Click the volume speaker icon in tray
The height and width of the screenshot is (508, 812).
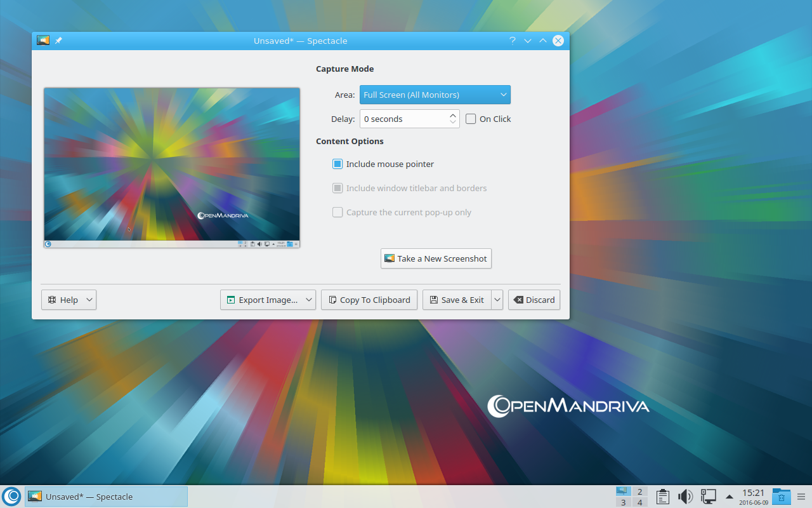[x=685, y=496]
